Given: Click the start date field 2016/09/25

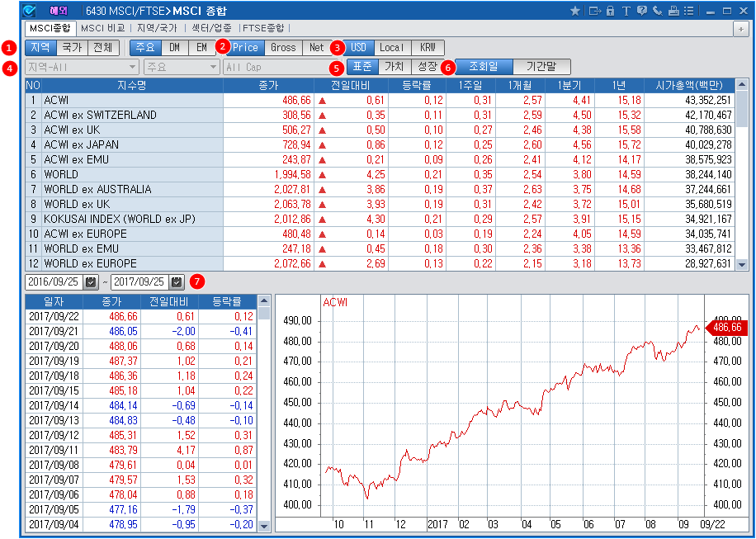Looking at the screenshot, I should (x=54, y=282).
